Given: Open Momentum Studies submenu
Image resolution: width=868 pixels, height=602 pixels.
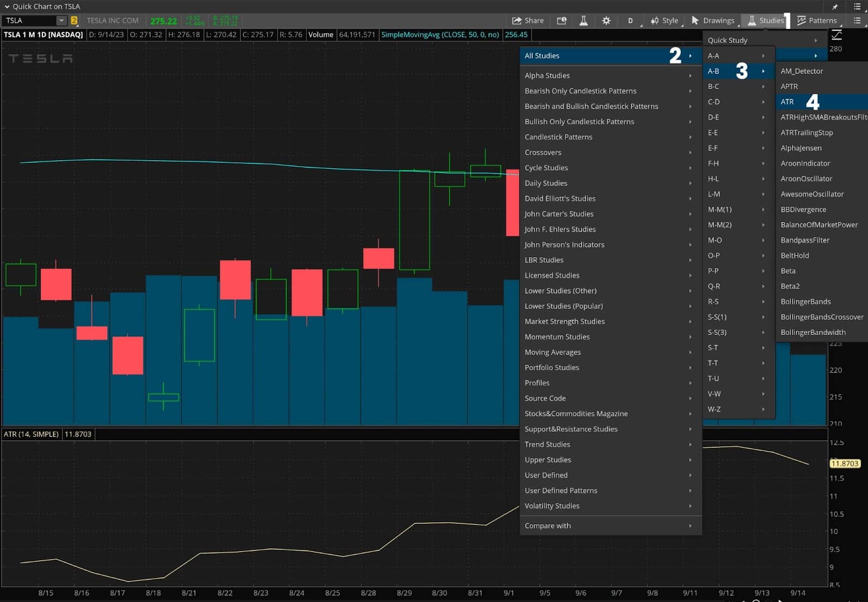Looking at the screenshot, I should coord(611,337).
